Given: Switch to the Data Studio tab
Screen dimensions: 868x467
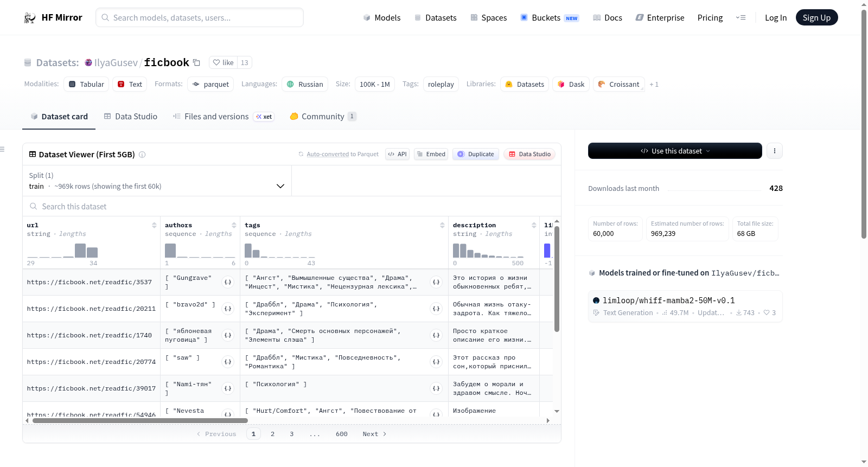Looking at the screenshot, I should click(x=131, y=117).
